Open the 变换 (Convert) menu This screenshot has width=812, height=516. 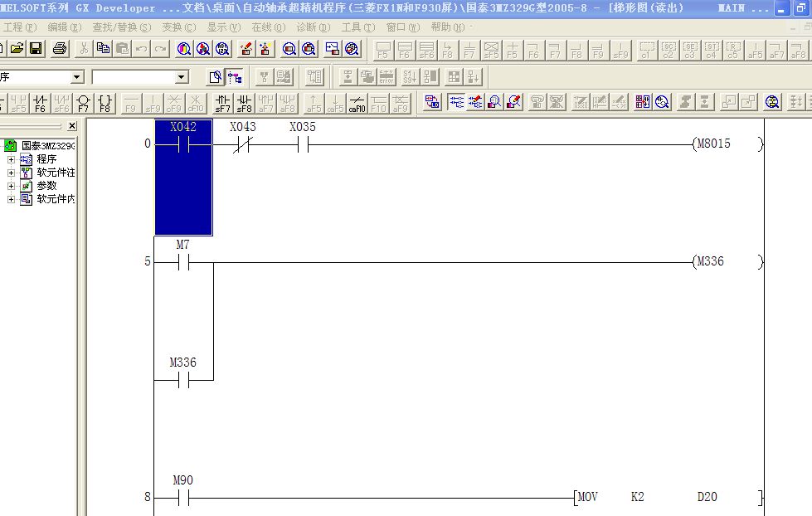(178, 27)
